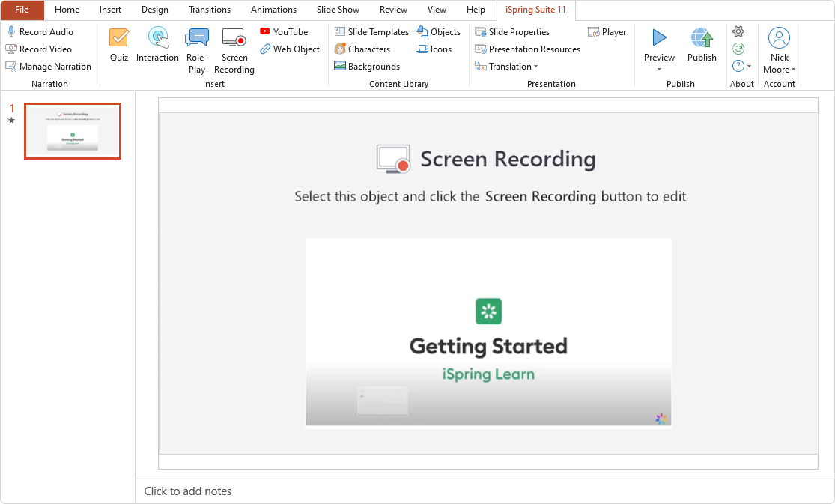Open the Backgrounds library
Viewport: 835px width, 504px height.
pos(367,66)
